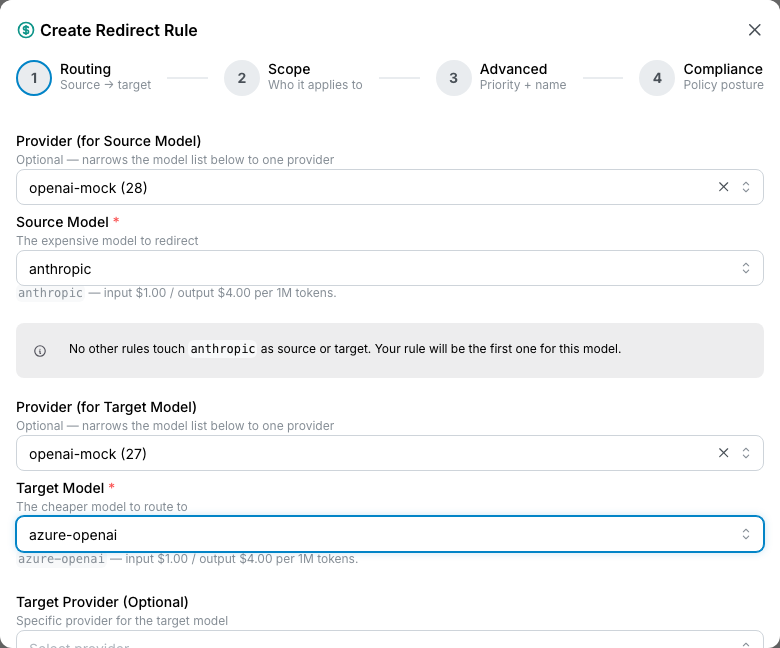This screenshot has width=780, height=648.
Task: Expand Target Model dropdown chevrons
Action: click(x=746, y=534)
